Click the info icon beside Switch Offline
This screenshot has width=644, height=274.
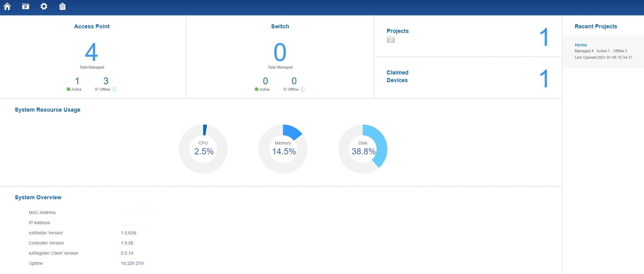coord(303,89)
